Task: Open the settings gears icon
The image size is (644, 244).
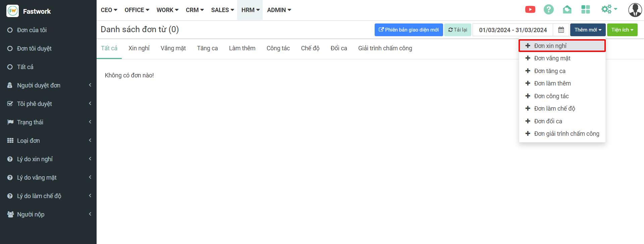Action: pyautogui.click(x=608, y=9)
